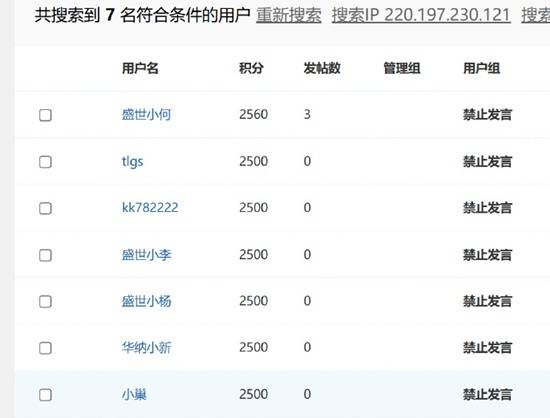This screenshot has width=550, height=418.
Task: Open the kk782222 user link
Action: coord(150,208)
